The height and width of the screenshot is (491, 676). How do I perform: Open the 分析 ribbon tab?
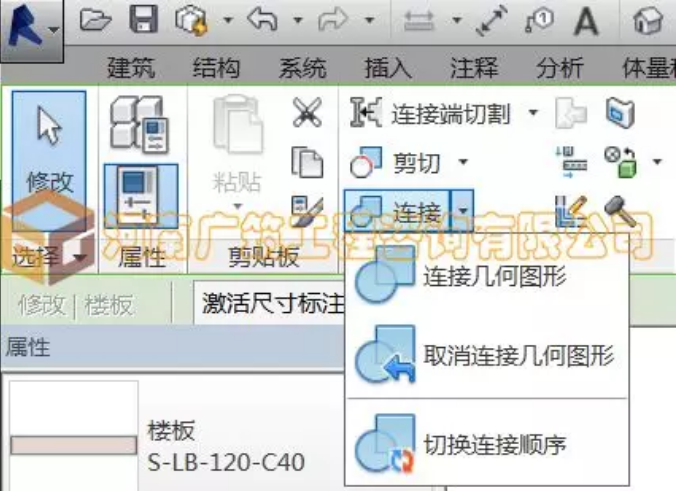tap(560, 68)
